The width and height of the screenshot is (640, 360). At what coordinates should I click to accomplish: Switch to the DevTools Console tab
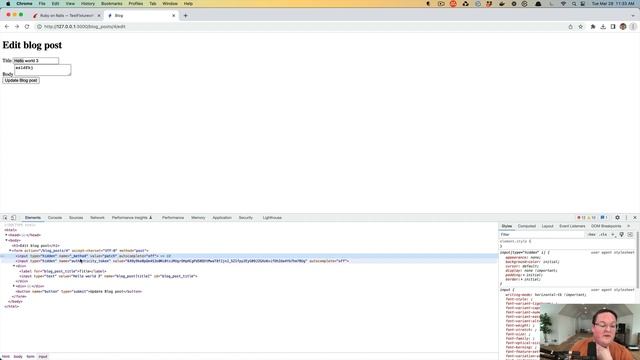coord(55,218)
